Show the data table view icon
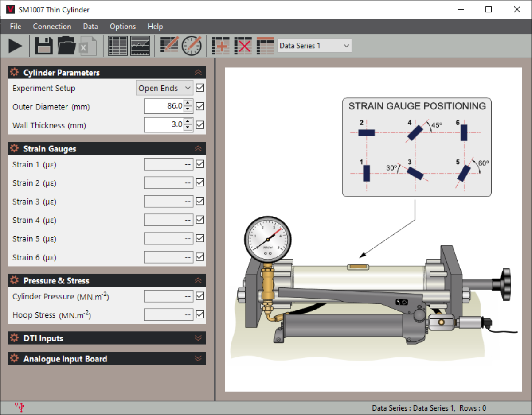This screenshot has width=532, height=415. pyautogui.click(x=118, y=46)
